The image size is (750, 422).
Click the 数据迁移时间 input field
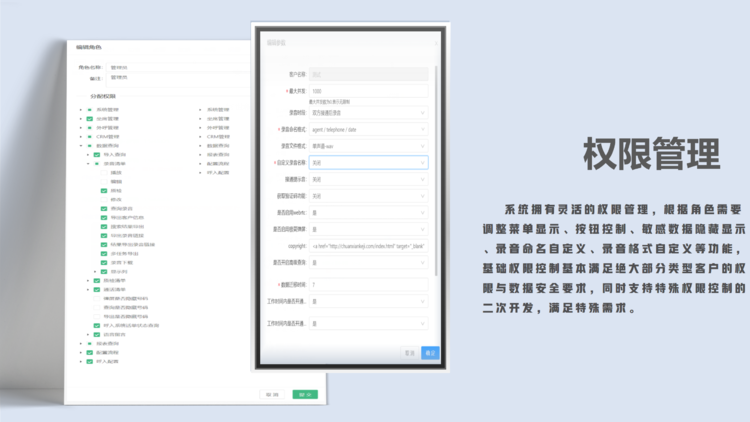click(x=367, y=284)
